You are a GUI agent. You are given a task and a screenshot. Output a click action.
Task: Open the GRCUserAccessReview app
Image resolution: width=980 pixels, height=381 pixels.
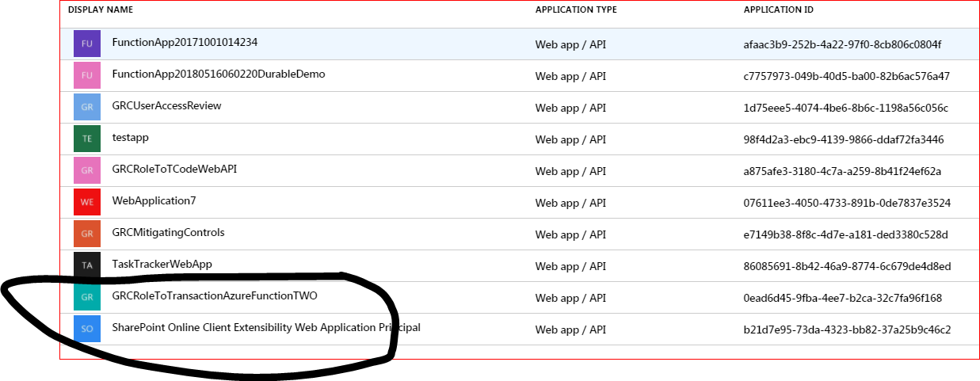click(x=166, y=105)
